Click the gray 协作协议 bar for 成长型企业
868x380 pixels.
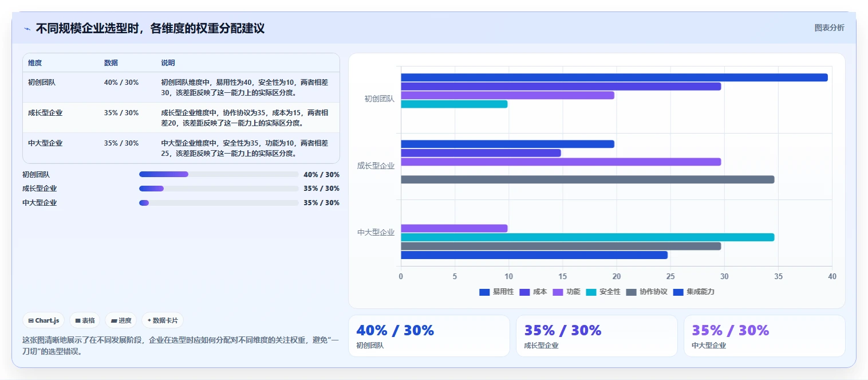click(x=587, y=179)
